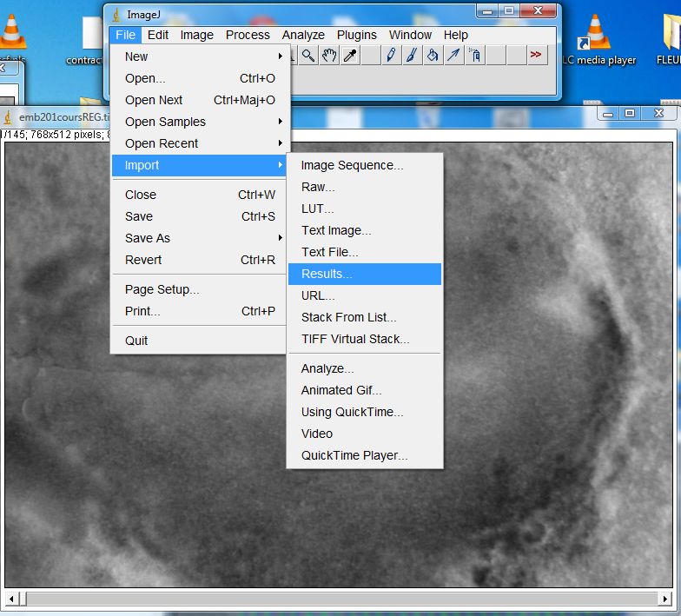Select the Hand scrolling tool
The image size is (681, 616).
(x=329, y=56)
